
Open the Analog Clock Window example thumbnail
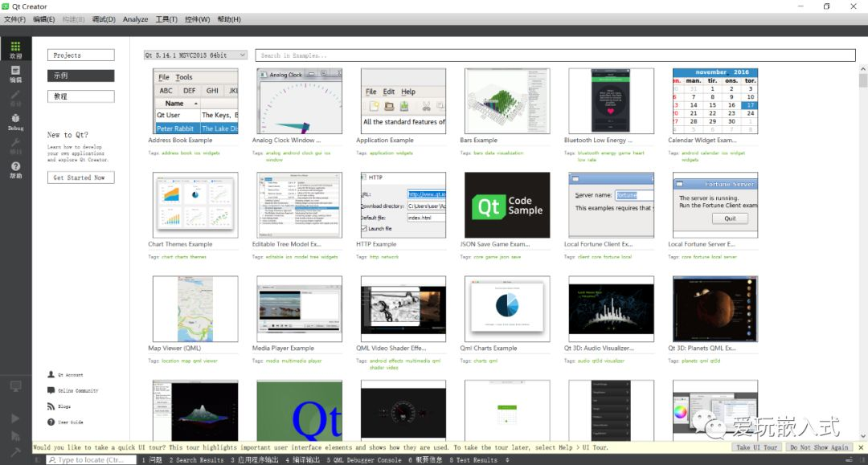[300, 101]
